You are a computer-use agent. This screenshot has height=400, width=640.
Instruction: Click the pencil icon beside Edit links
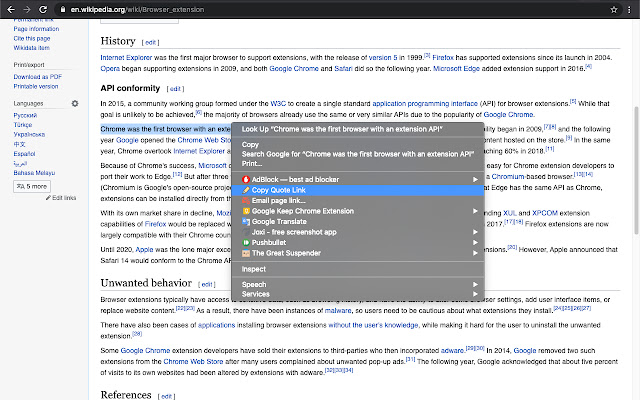48,198
